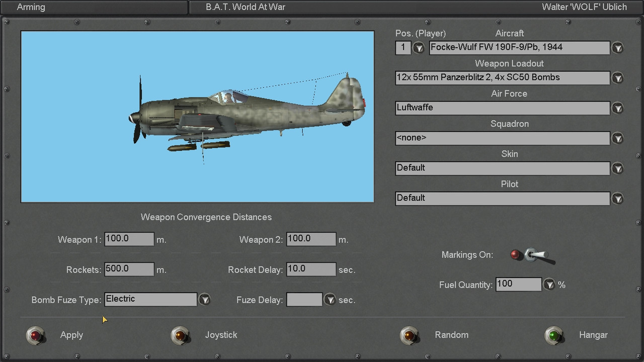644x362 pixels.
Task: Click the Pilot Default field
Action: click(503, 199)
